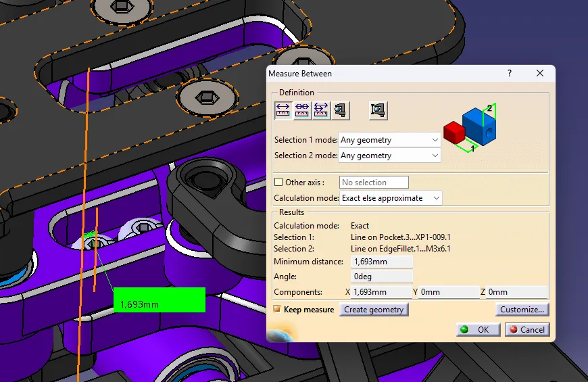Open the Measure Thickness icon

378,110
